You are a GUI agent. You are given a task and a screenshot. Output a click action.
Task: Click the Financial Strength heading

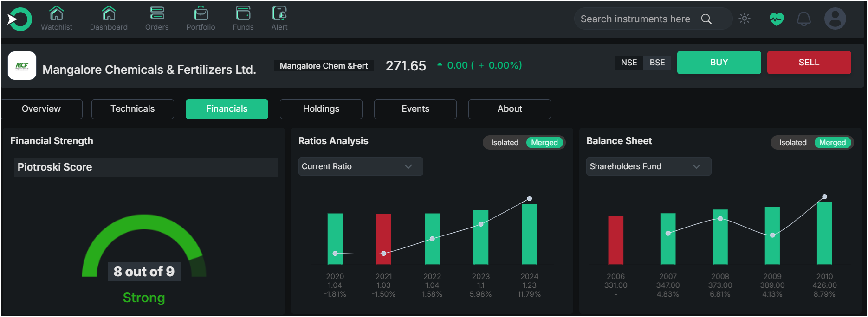[52, 141]
